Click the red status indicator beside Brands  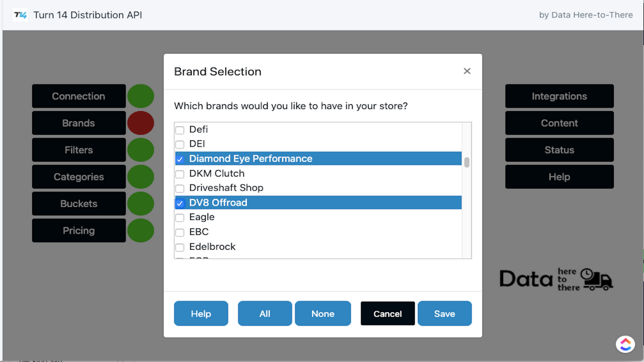[140, 123]
